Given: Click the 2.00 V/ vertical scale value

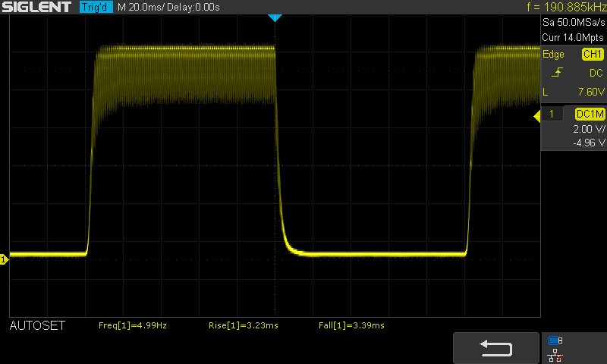Looking at the screenshot, I should click(x=589, y=129).
